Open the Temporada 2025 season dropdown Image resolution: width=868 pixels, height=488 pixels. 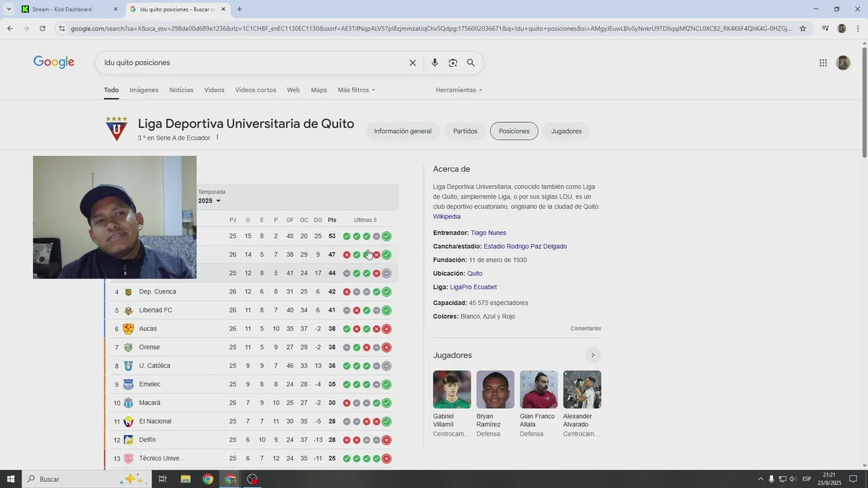point(210,201)
